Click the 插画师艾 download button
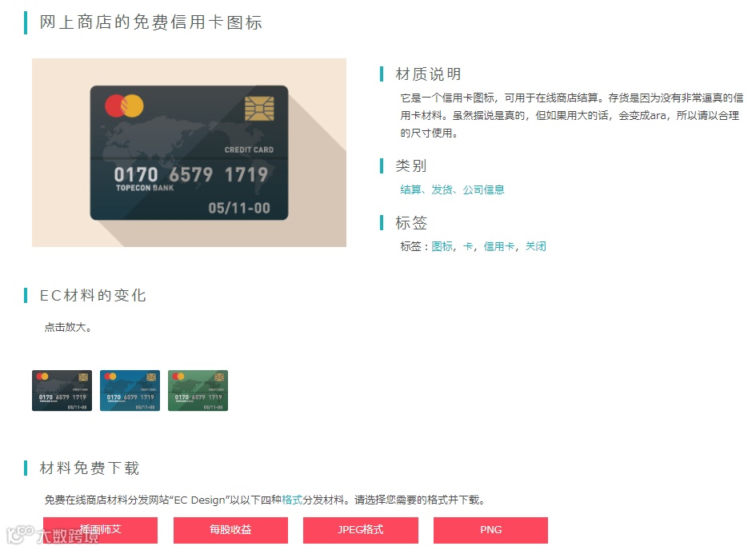This screenshot has height=550, width=756. tap(100, 530)
